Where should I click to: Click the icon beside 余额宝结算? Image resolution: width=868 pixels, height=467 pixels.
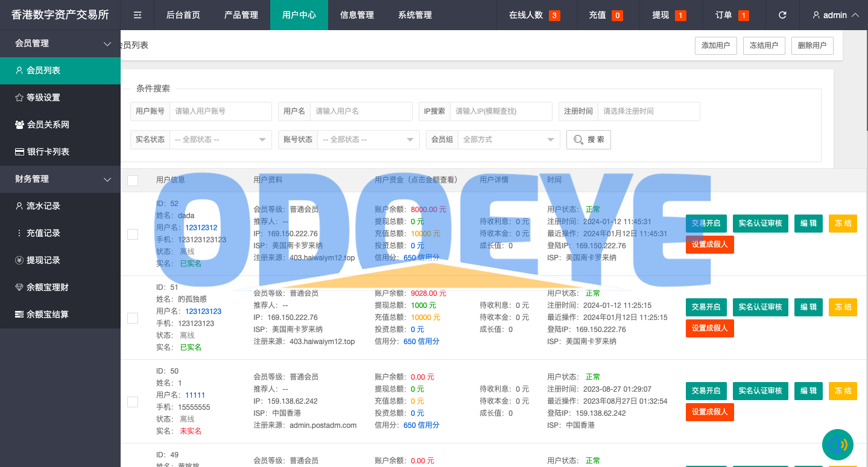click(19, 315)
